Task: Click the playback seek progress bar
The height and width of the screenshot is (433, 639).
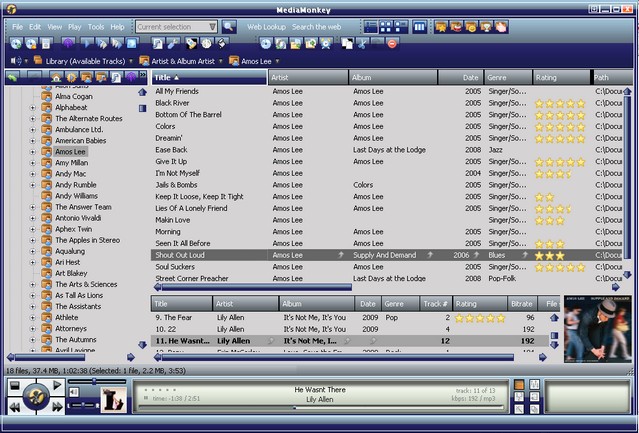Action: click(x=321, y=407)
